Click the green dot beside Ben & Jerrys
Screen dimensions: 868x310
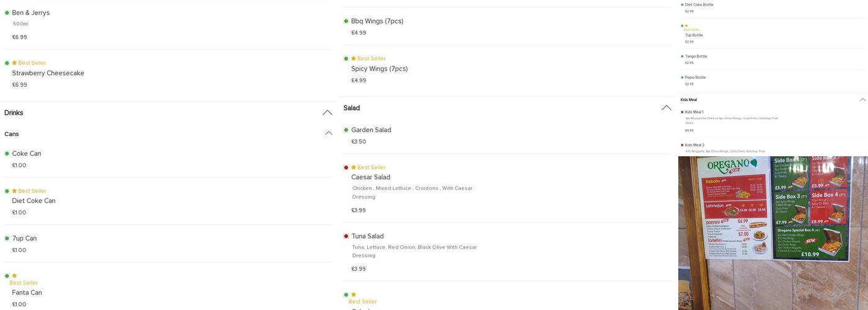[x=7, y=13]
